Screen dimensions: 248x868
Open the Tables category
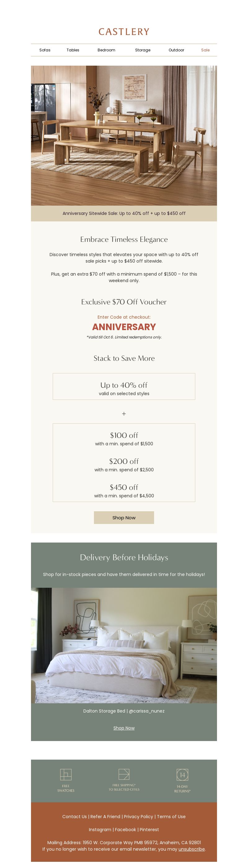73,50
